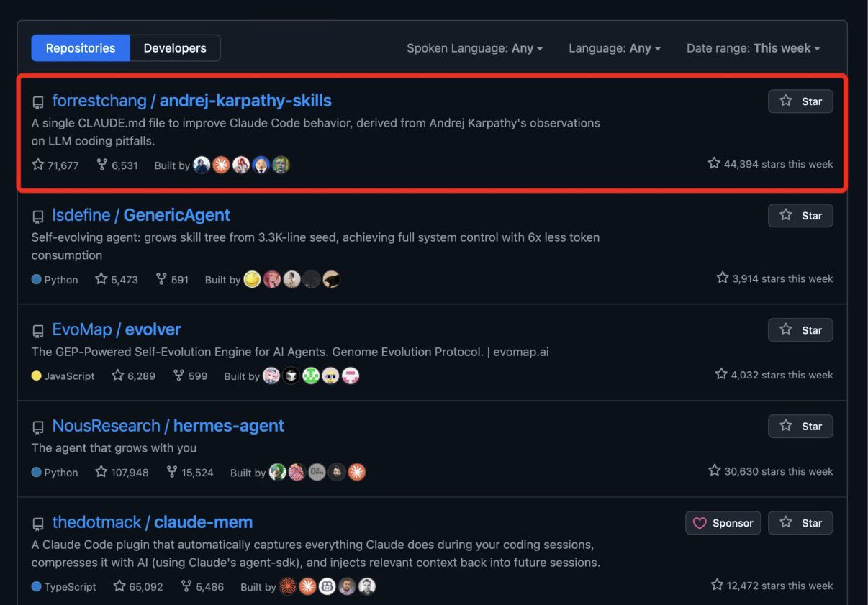
Task: View 5,486 forks of claude-mem
Action: pyautogui.click(x=202, y=587)
